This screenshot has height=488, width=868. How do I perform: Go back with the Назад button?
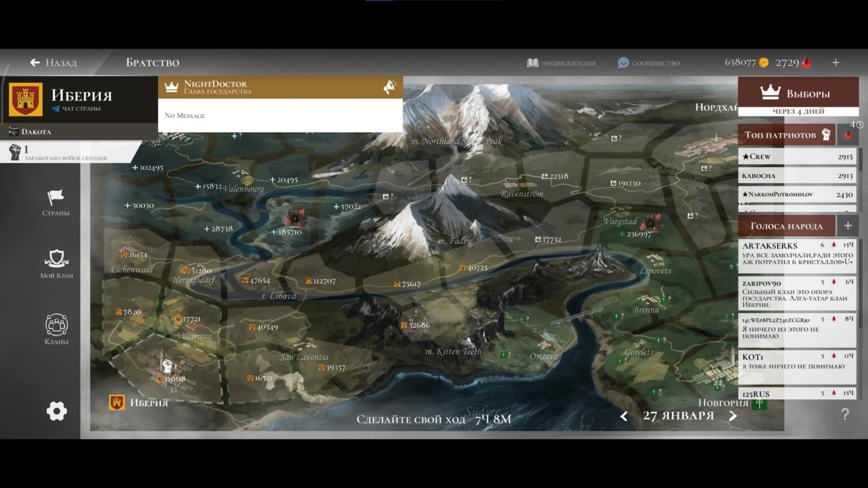[53, 63]
